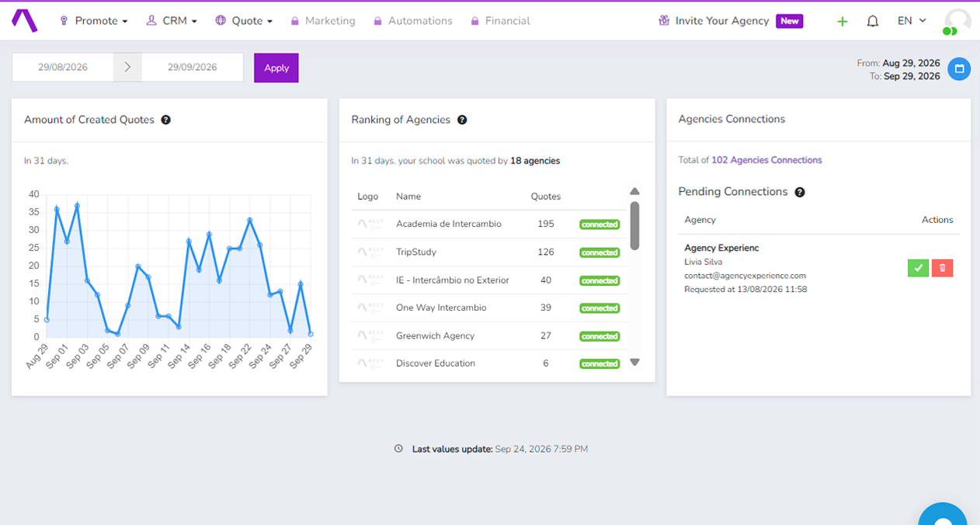Click contact@agencyexperience.com email
Viewport: 980px width, 525px height.
(745, 276)
